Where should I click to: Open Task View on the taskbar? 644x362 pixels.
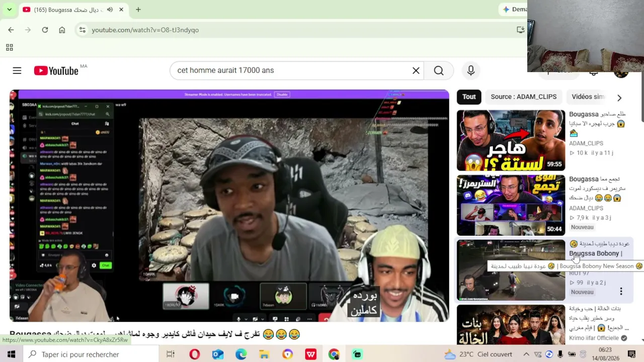click(x=171, y=354)
